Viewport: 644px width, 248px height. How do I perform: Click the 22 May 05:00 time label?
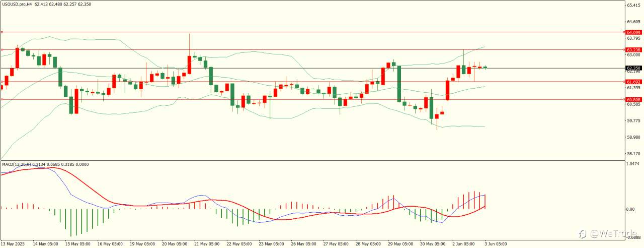coord(238,244)
